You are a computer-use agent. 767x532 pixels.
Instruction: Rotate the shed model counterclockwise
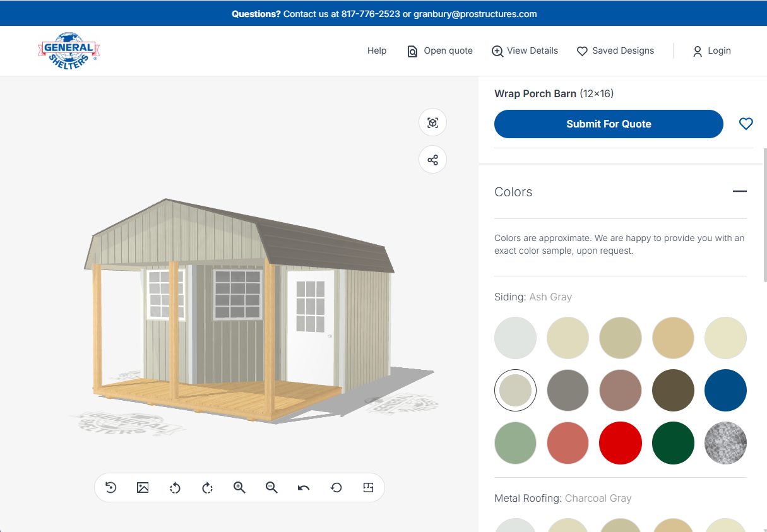tap(175, 487)
